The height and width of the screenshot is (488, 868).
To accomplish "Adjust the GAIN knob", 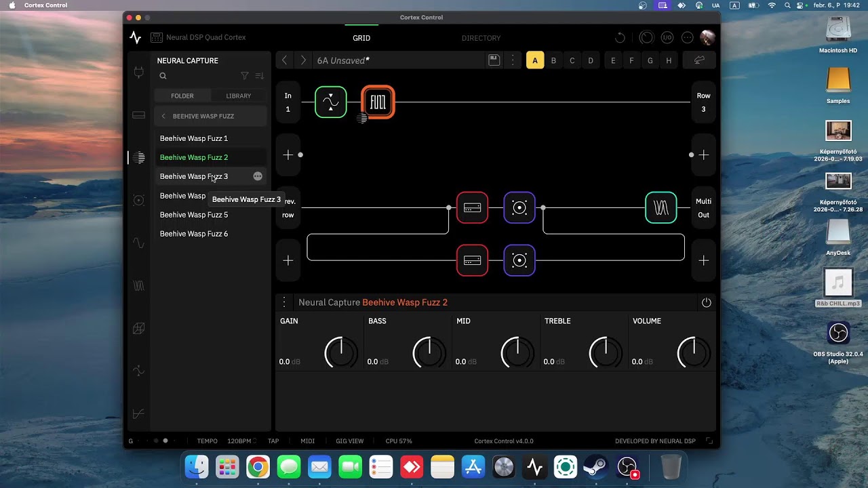I will pos(341,352).
